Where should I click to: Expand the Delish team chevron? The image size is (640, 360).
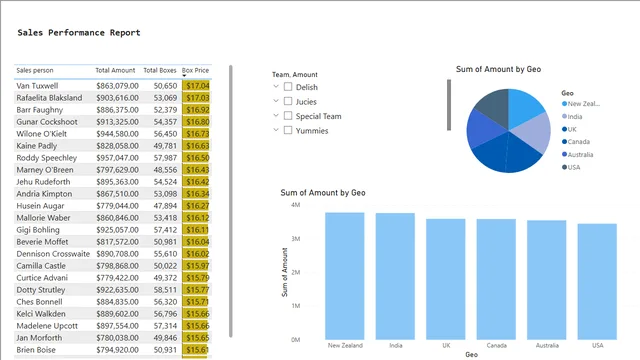(276, 87)
